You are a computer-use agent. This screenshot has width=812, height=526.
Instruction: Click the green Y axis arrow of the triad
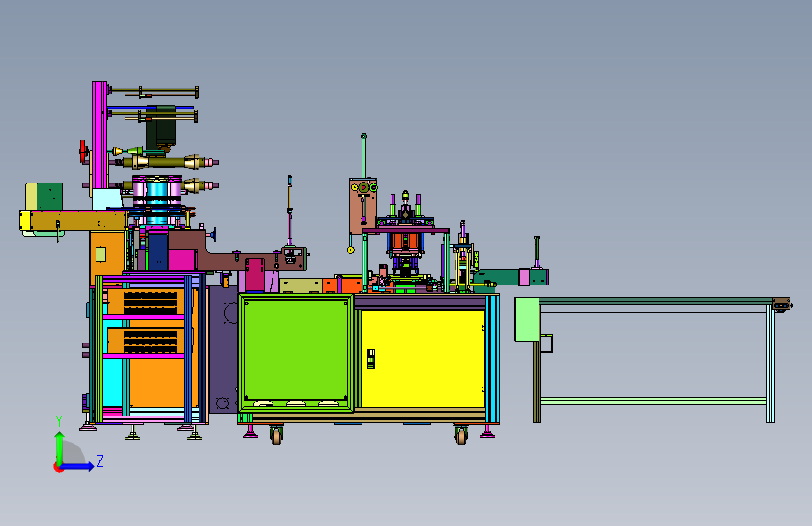coord(60,447)
